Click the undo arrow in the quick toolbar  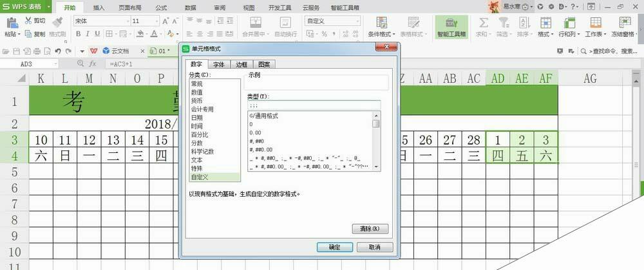tap(58, 51)
